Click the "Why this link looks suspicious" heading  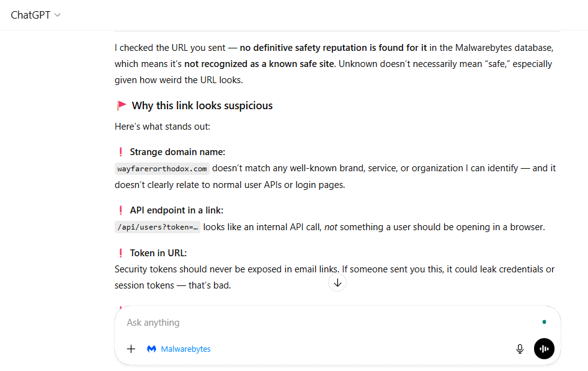[x=202, y=105]
